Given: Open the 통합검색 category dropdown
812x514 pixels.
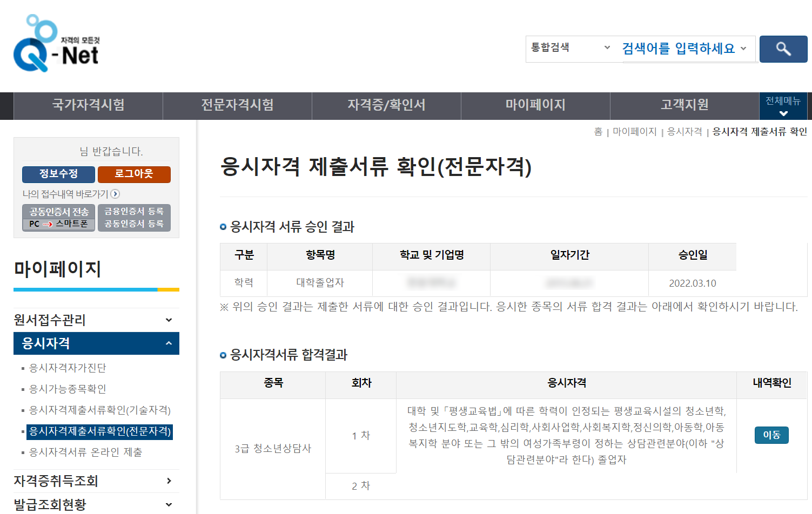Looking at the screenshot, I should 571,48.
